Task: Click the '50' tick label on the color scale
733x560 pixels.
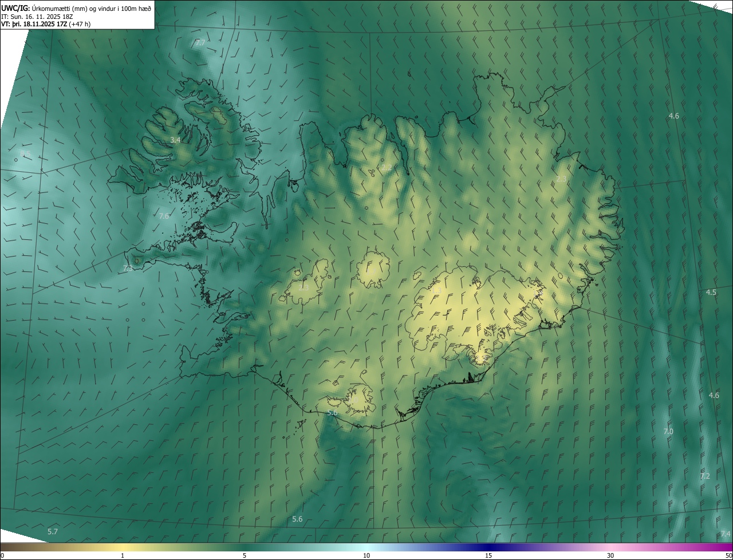Action: coord(728,555)
